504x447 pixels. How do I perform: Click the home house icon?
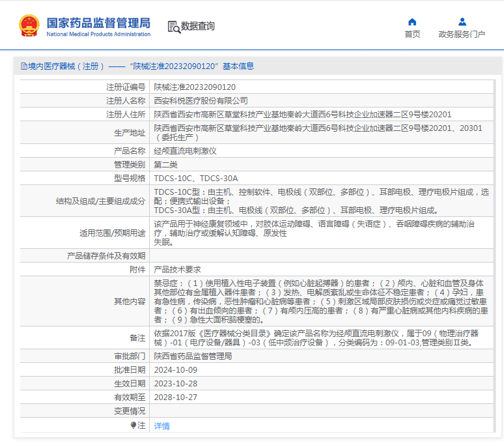412,22
